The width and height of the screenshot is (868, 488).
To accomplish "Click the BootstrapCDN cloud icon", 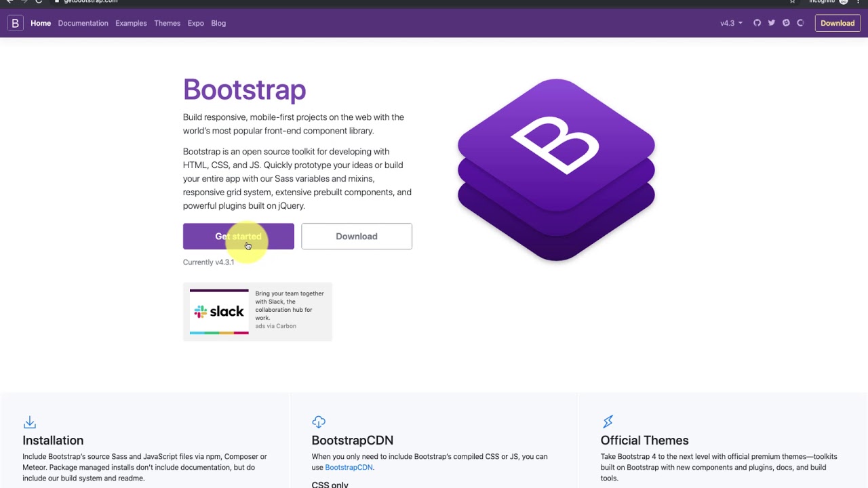I will 319,422.
